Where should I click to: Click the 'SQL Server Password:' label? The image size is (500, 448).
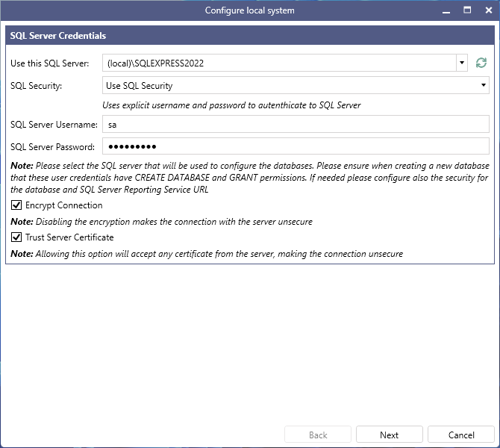[x=53, y=147]
